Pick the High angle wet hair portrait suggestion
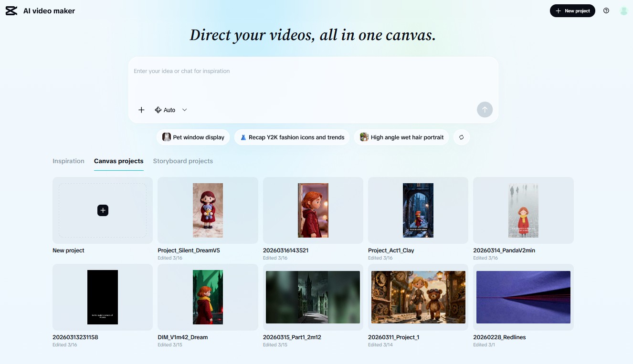The height and width of the screenshot is (364, 633). pyautogui.click(x=401, y=137)
